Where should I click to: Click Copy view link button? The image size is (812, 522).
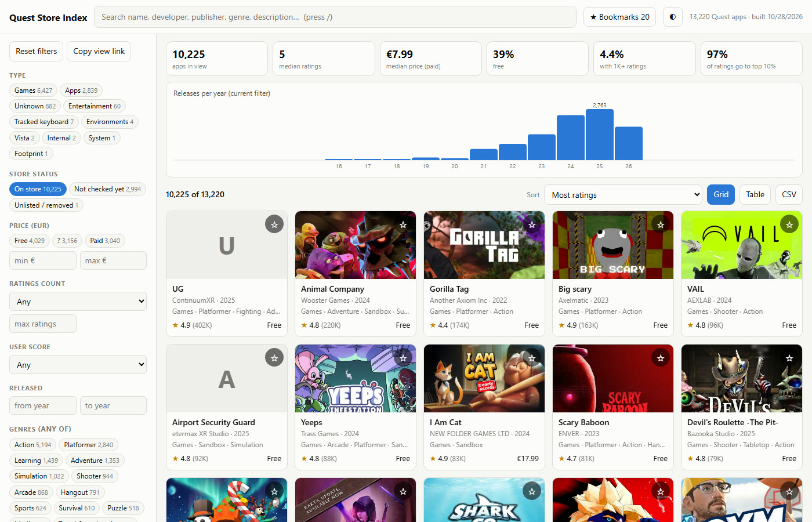coord(99,51)
